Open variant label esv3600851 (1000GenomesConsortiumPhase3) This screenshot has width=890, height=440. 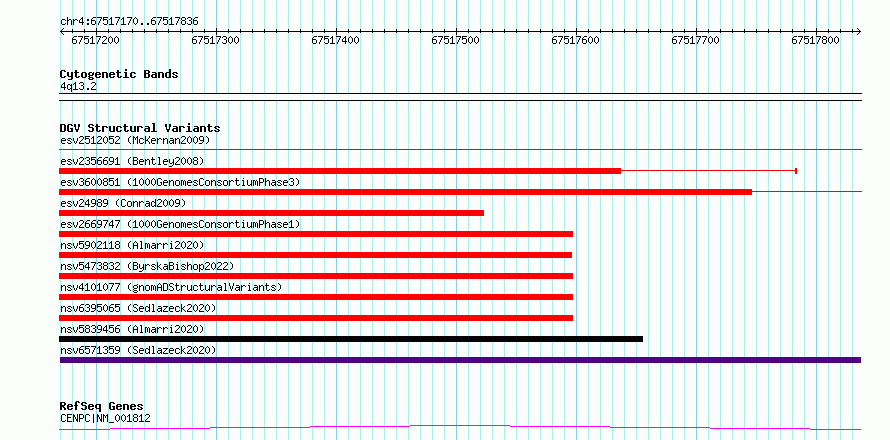coord(180,182)
